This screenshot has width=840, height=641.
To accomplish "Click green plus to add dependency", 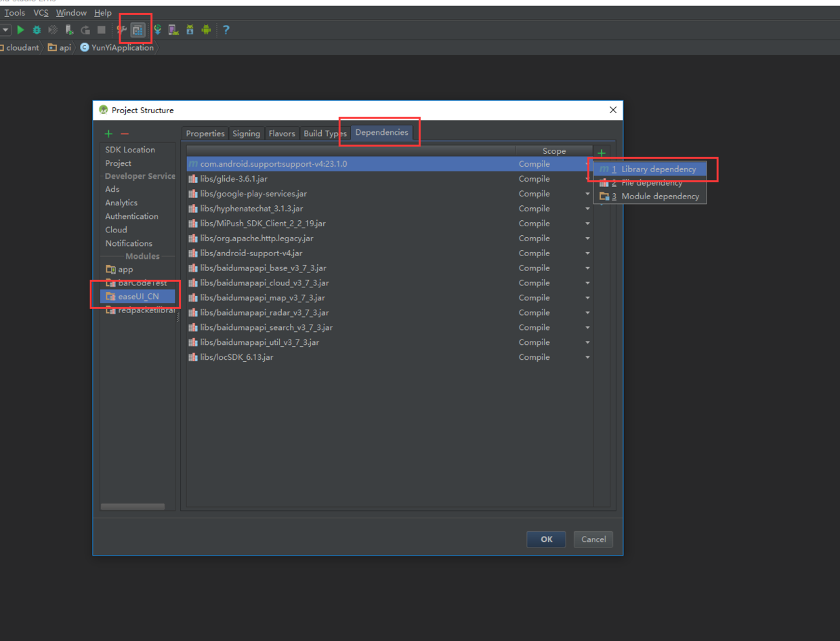I will coord(601,153).
